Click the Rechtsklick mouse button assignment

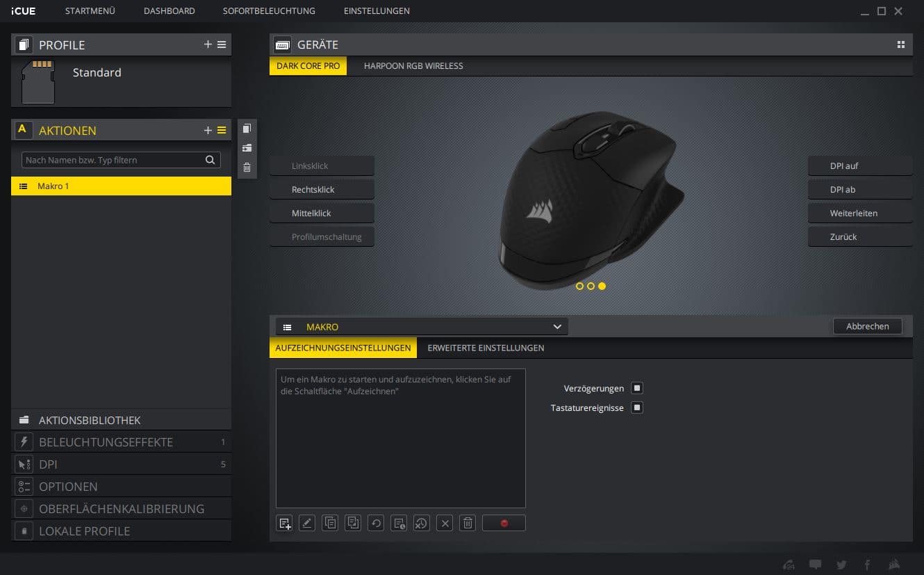(322, 189)
